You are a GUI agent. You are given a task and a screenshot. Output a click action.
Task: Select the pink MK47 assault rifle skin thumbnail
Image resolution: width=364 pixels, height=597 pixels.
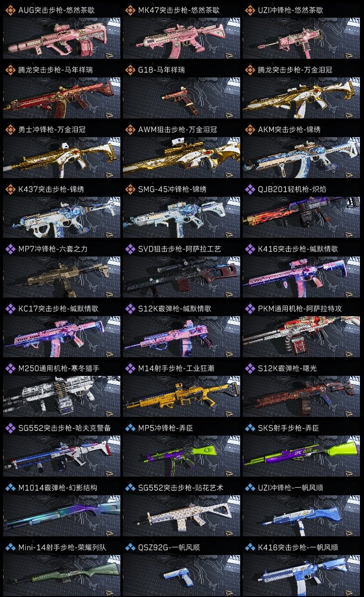[181, 38]
